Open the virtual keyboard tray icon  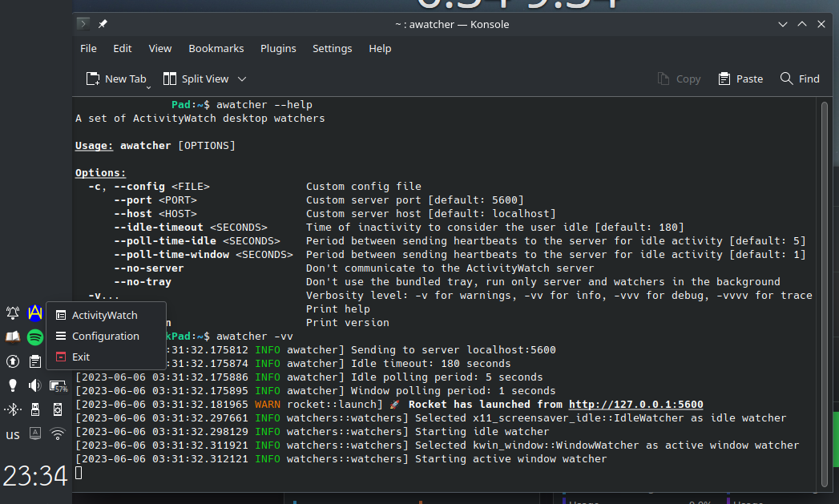coord(35,433)
